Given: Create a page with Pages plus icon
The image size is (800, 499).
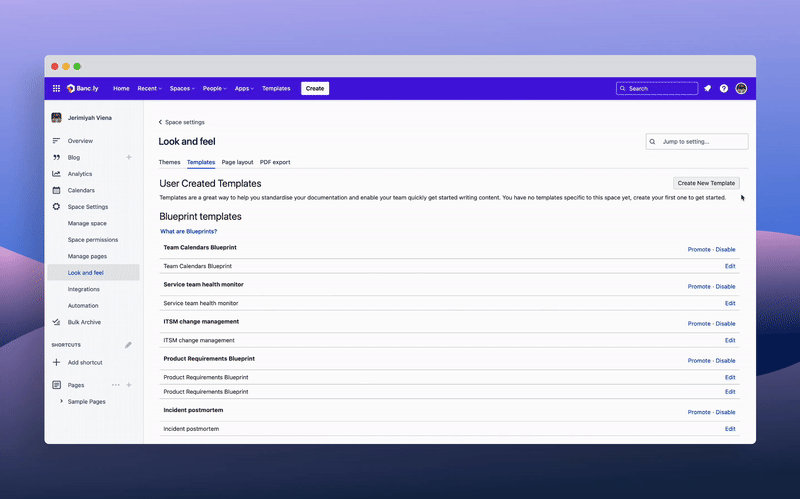Looking at the screenshot, I should point(129,385).
